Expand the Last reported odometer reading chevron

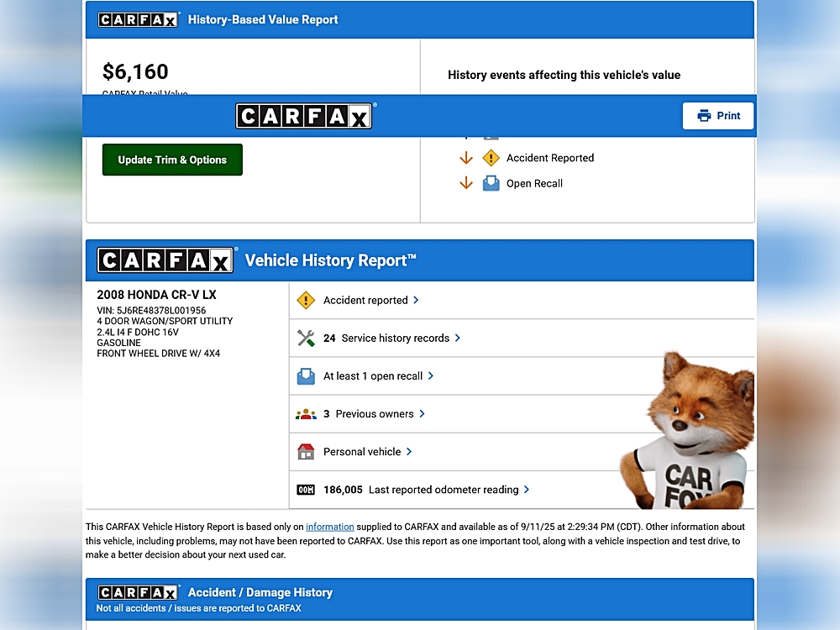527,490
